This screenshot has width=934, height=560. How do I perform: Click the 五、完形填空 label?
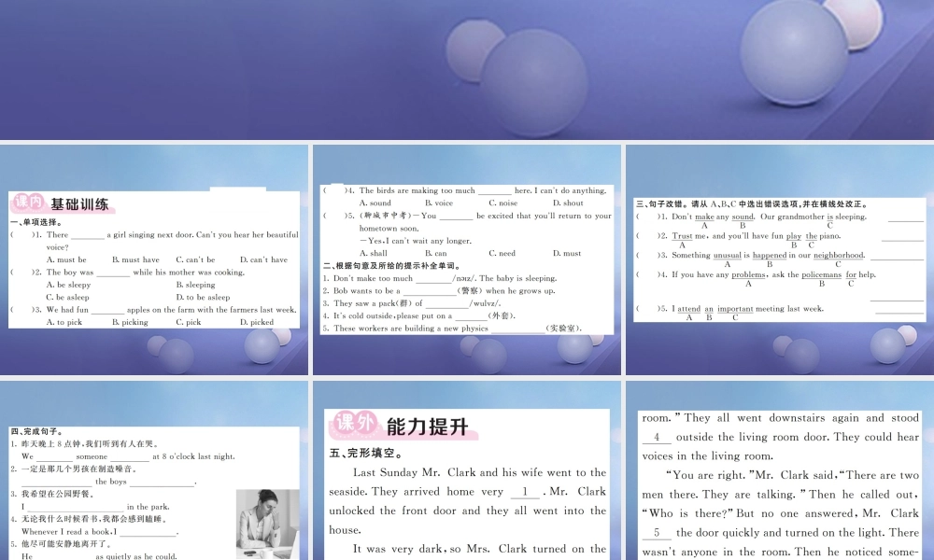[366, 453]
